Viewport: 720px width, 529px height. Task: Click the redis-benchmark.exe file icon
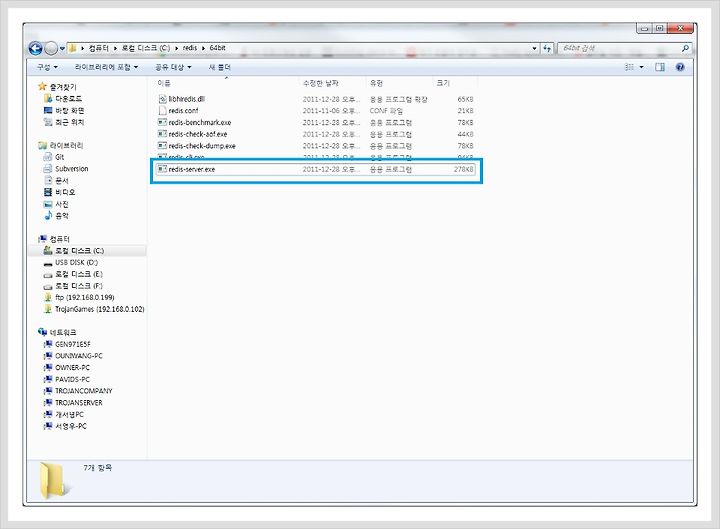coord(162,122)
